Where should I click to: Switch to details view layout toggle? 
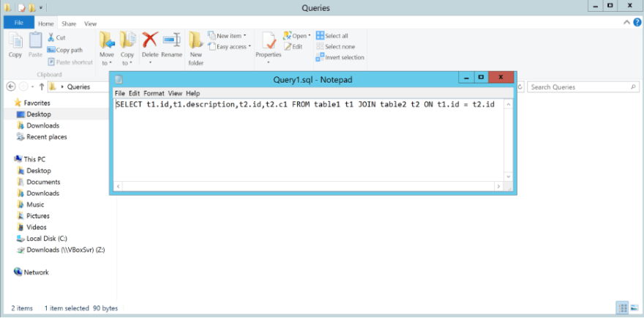[623, 308]
